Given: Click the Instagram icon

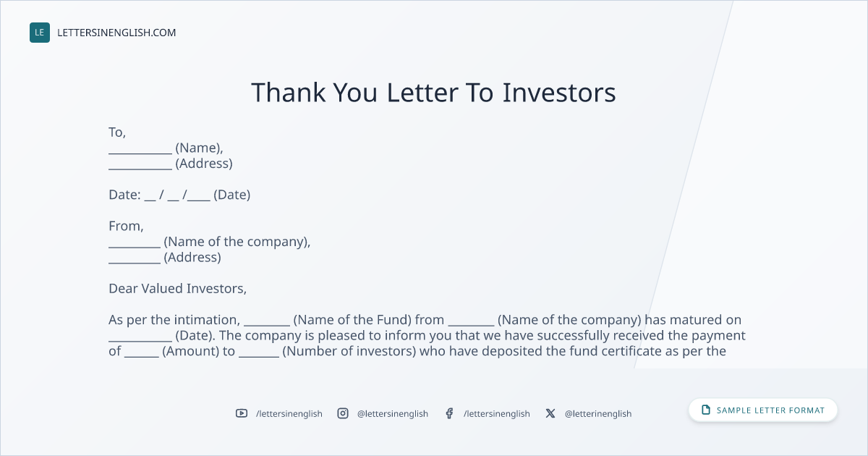Looking at the screenshot, I should (343, 413).
